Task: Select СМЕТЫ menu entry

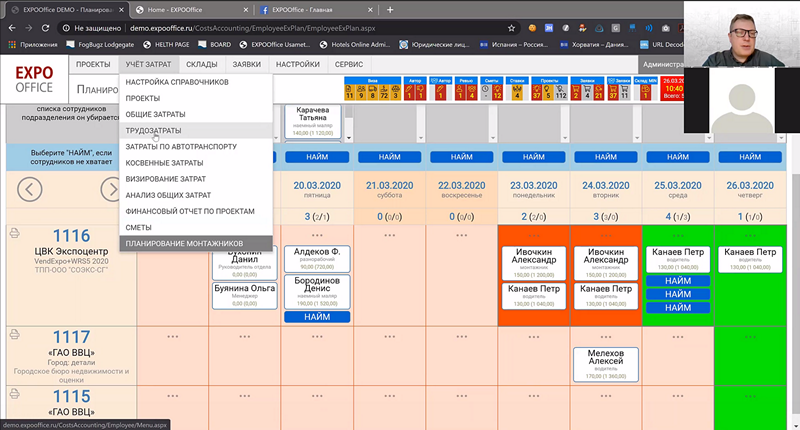Action: click(196, 227)
